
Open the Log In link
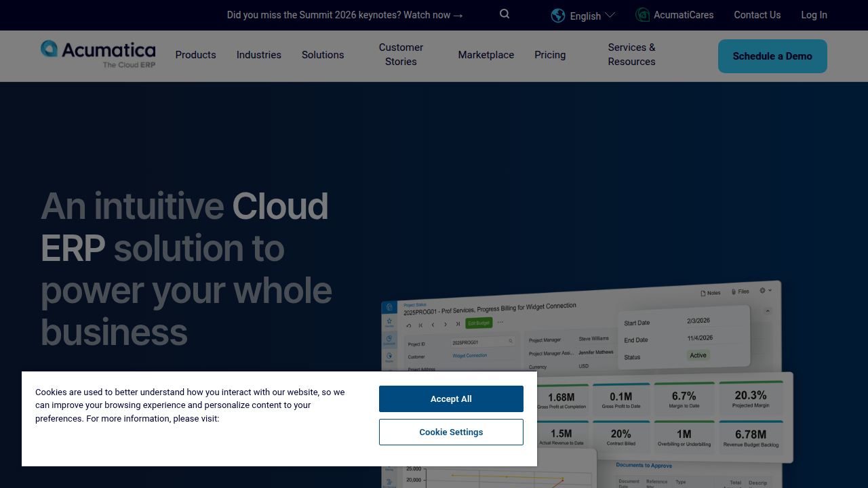coord(814,15)
